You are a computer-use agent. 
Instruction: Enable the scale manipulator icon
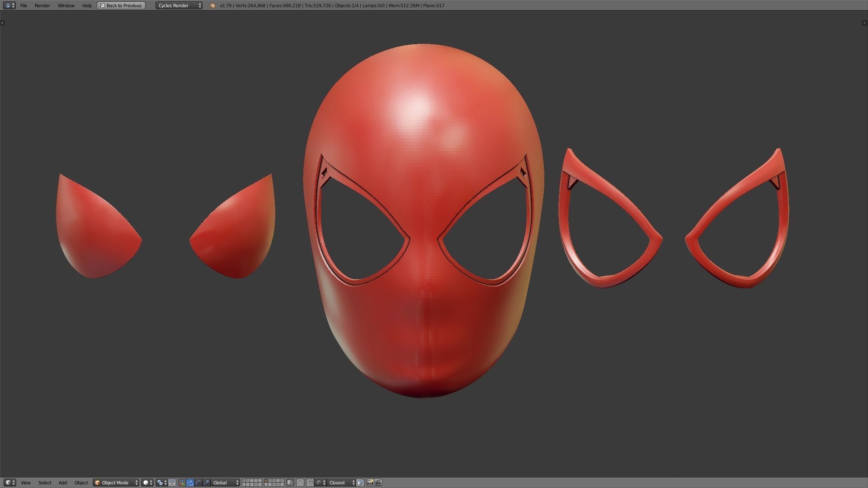[x=206, y=483]
